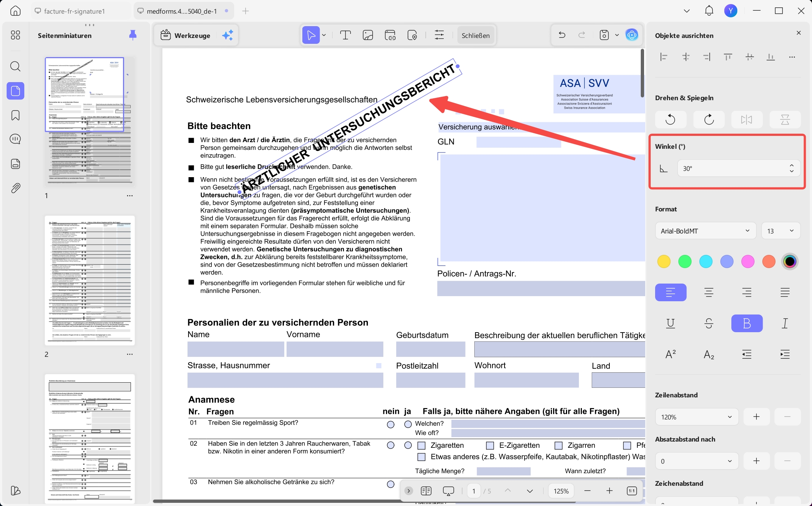Select the add image tool
The height and width of the screenshot is (506, 812).
368,35
